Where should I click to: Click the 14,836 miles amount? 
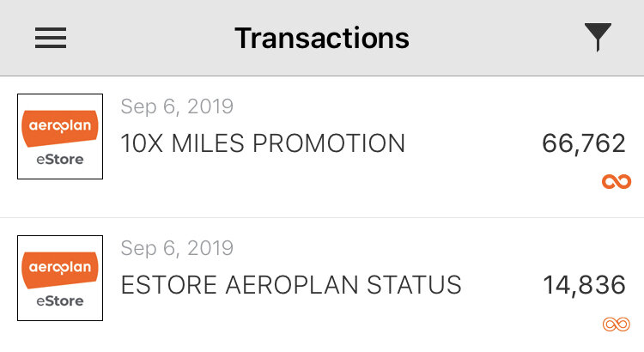point(584,285)
